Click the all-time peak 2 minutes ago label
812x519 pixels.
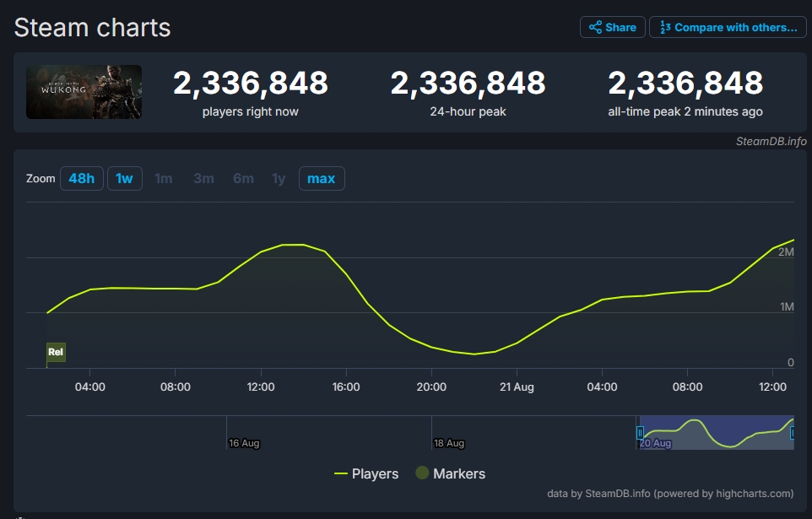point(685,112)
